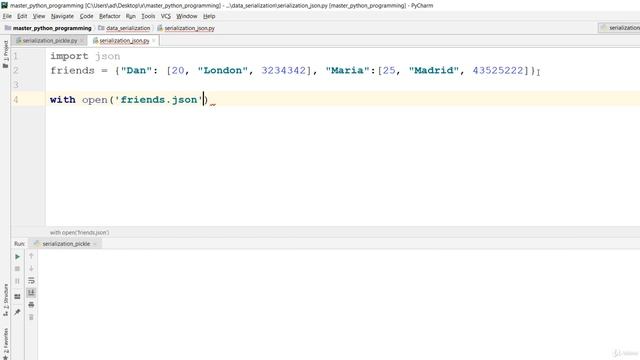
Task: Click line number 3 in the gutter
Action: point(16,85)
